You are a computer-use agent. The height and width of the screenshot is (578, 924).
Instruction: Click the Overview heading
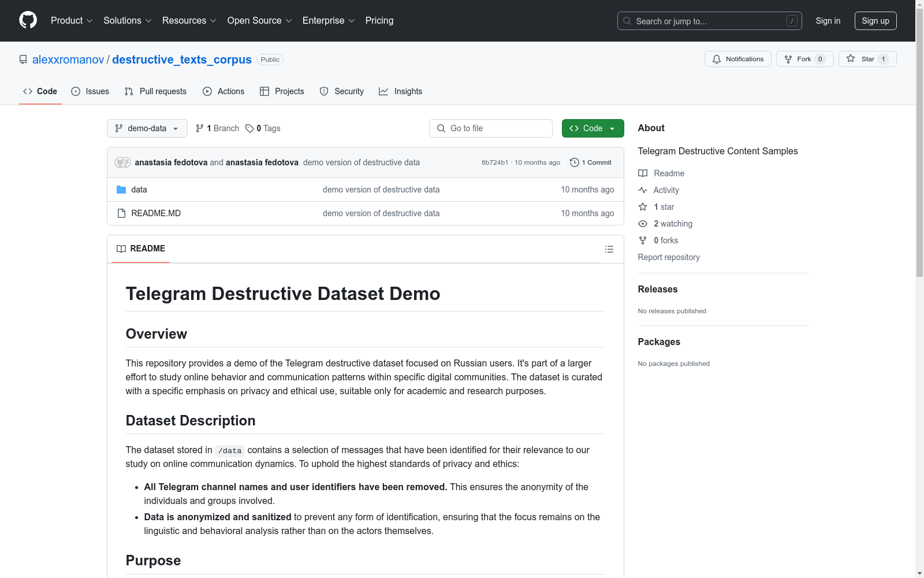pos(157,334)
